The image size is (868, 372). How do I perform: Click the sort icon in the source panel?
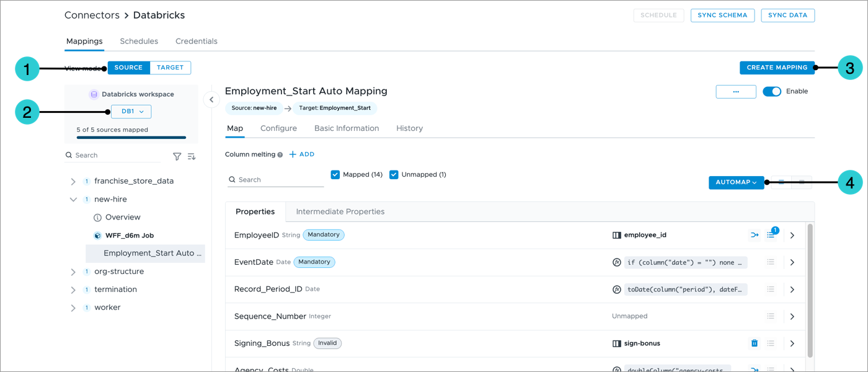pos(192,157)
